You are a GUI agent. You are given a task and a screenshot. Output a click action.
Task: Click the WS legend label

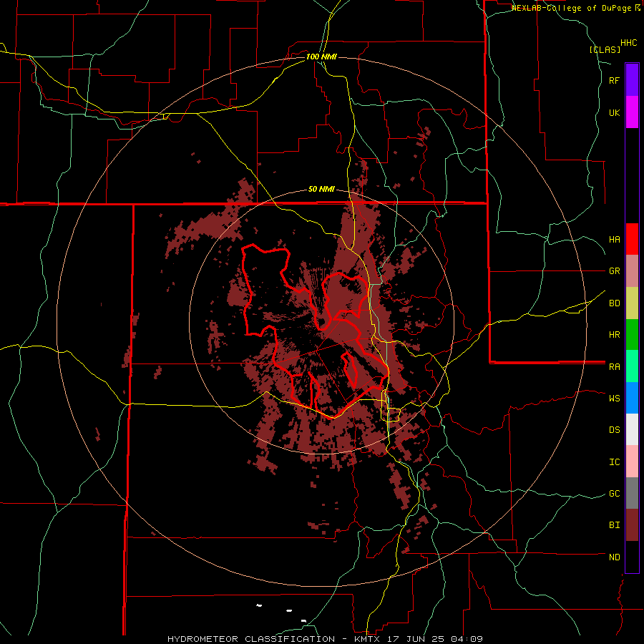[615, 399]
